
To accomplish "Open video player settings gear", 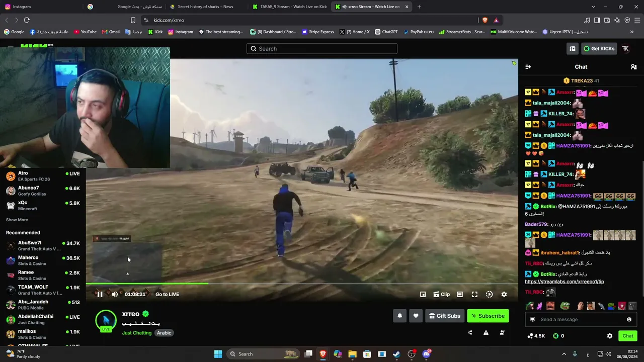I will (504, 294).
